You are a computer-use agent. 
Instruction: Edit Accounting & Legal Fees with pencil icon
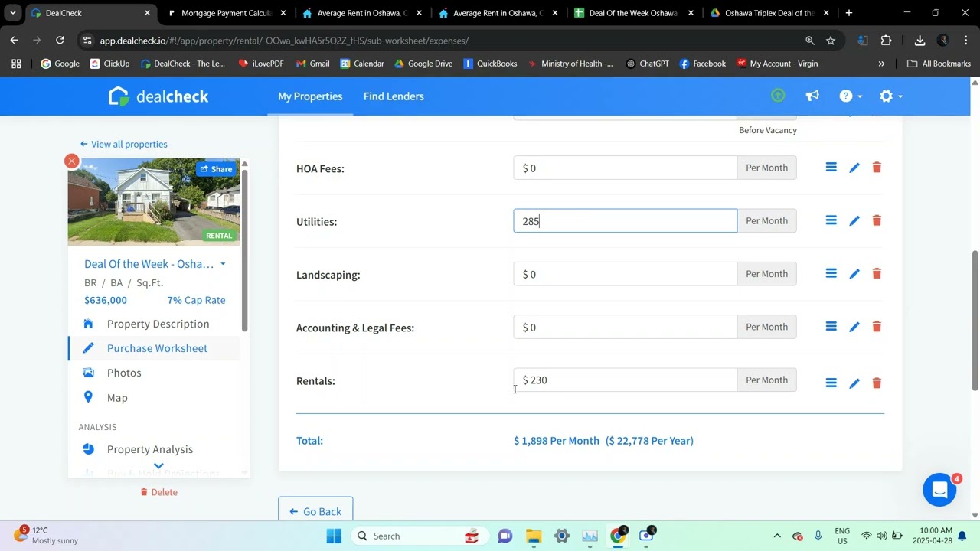click(x=854, y=327)
